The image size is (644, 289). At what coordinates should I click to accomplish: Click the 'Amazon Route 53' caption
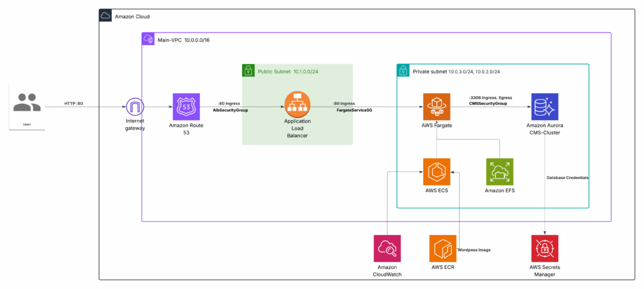click(x=186, y=129)
